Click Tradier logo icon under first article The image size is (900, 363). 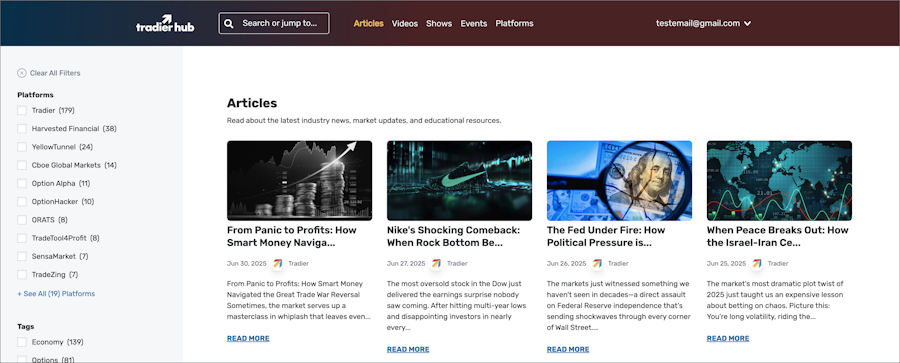[x=277, y=264]
